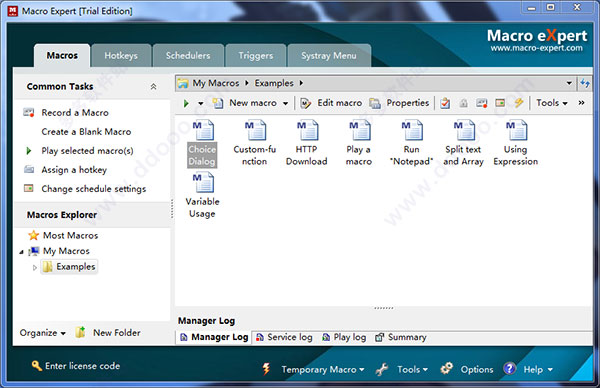
Task: Open the address bar history dropdown
Action: [x=569, y=83]
